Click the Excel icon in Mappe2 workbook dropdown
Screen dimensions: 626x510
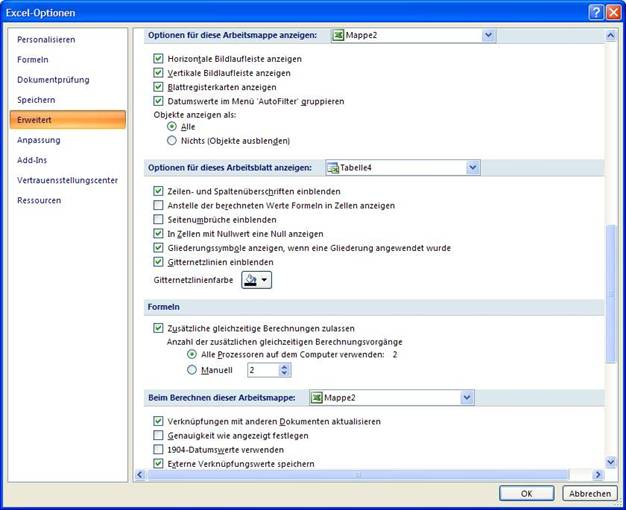pos(338,35)
